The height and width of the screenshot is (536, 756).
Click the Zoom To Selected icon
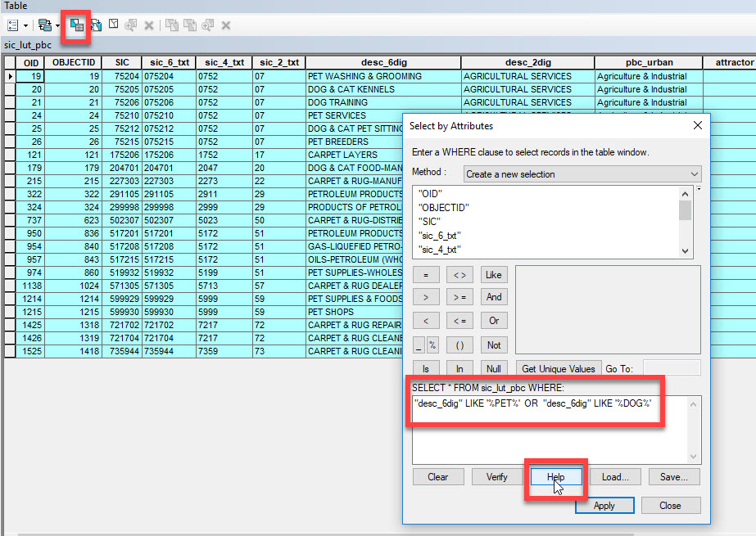point(131,25)
